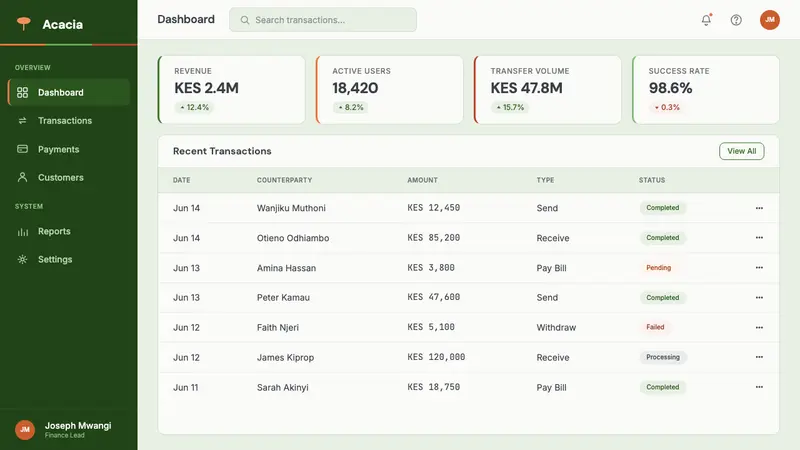Viewport: 800px width, 450px height.
Task: Open more options for Amina Hassan row
Action: [759, 268]
